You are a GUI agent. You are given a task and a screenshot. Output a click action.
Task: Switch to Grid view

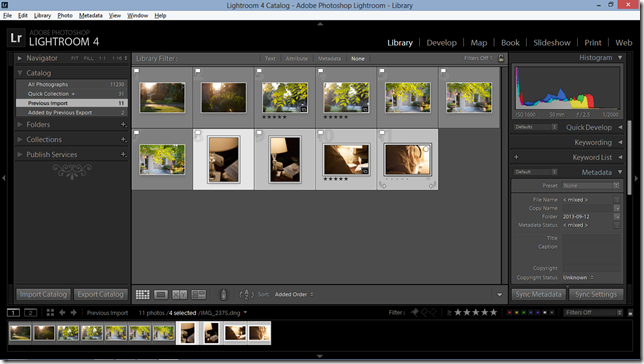point(143,295)
